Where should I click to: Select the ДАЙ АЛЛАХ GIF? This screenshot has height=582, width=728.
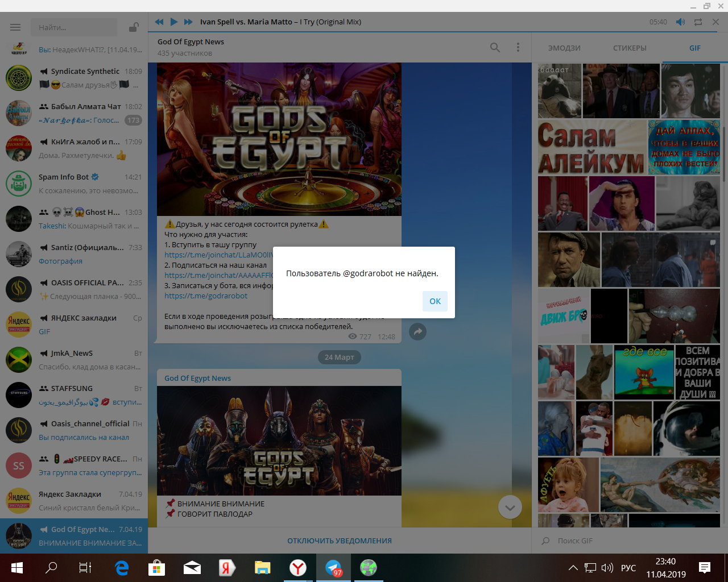[684, 147]
